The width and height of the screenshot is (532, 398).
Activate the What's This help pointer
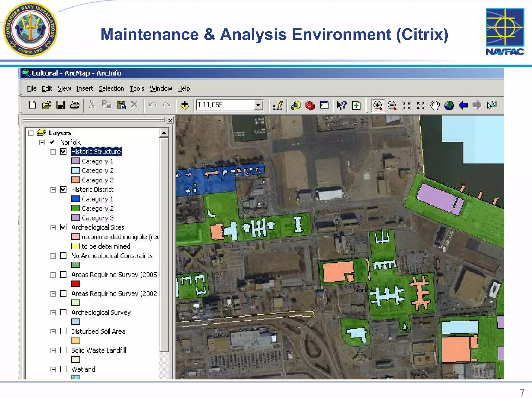342,105
